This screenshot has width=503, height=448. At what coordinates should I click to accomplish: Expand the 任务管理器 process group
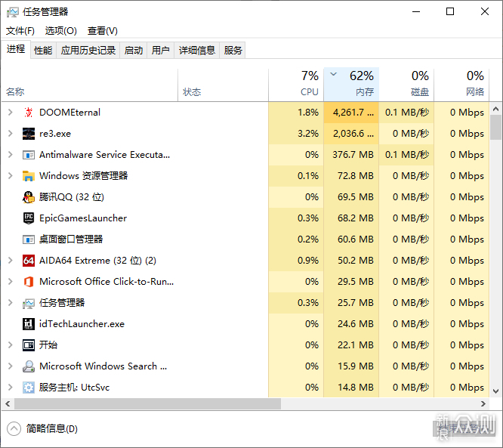pos(11,303)
